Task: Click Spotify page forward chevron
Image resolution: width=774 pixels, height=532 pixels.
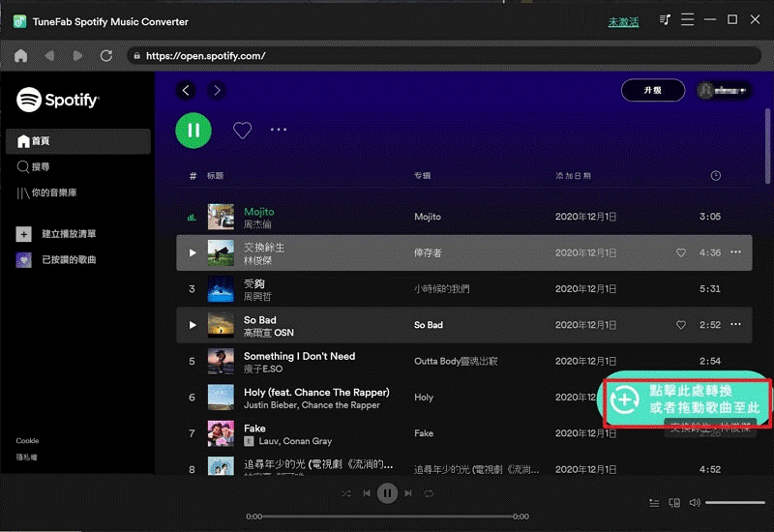Action: pyautogui.click(x=217, y=90)
